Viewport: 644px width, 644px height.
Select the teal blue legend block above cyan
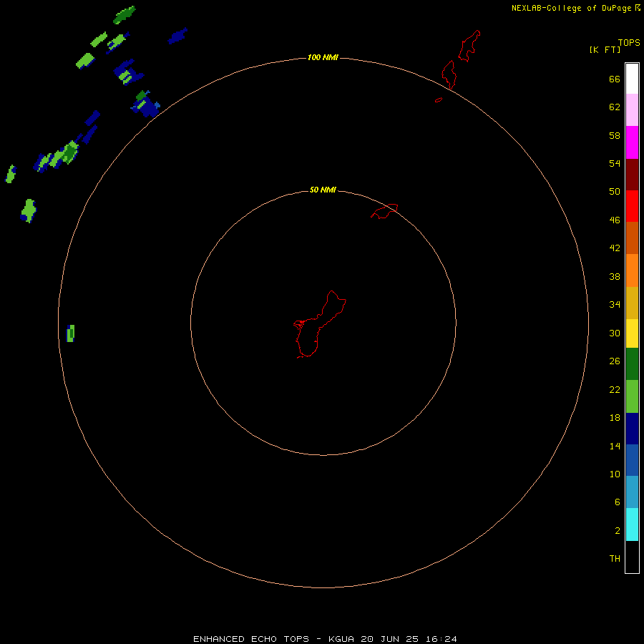(x=632, y=492)
